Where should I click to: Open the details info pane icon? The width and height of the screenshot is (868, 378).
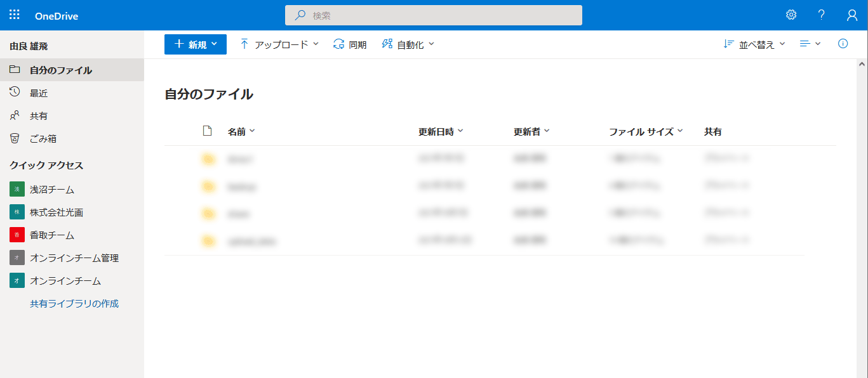click(x=843, y=44)
